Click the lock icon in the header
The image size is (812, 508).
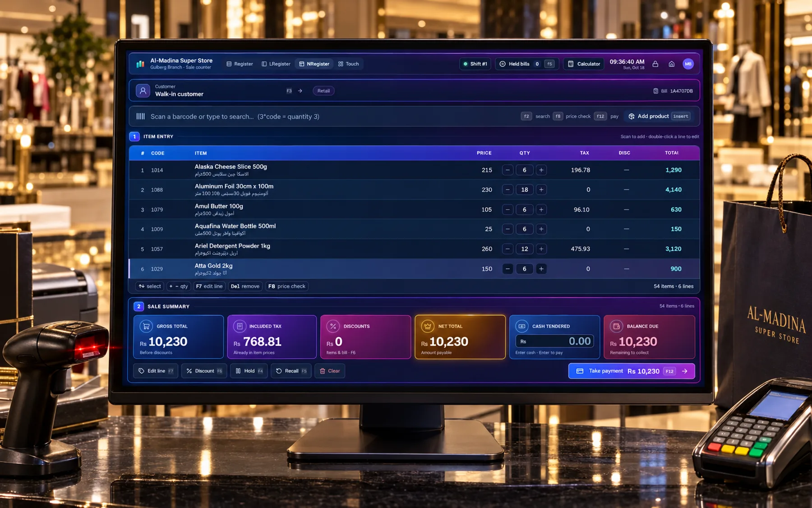(x=655, y=64)
